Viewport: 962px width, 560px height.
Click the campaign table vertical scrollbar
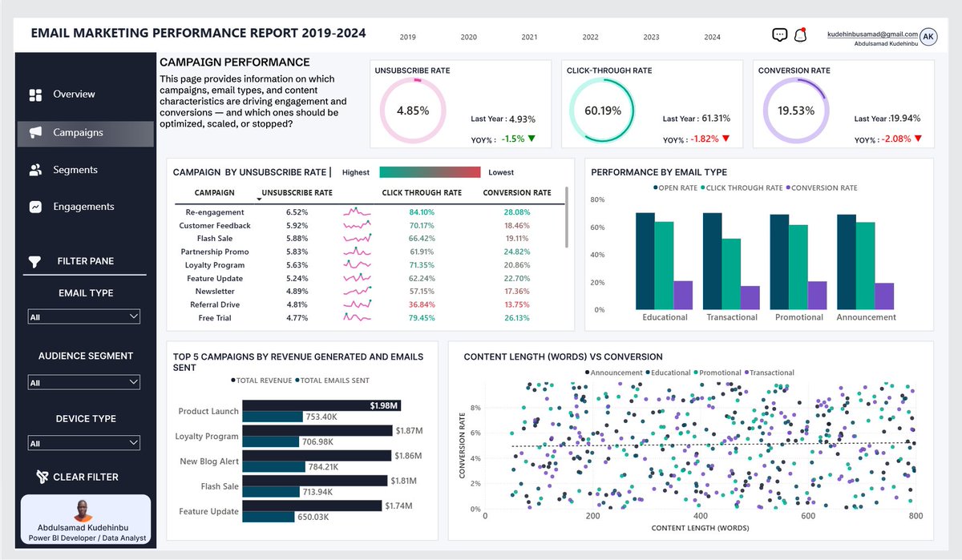tap(567, 218)
